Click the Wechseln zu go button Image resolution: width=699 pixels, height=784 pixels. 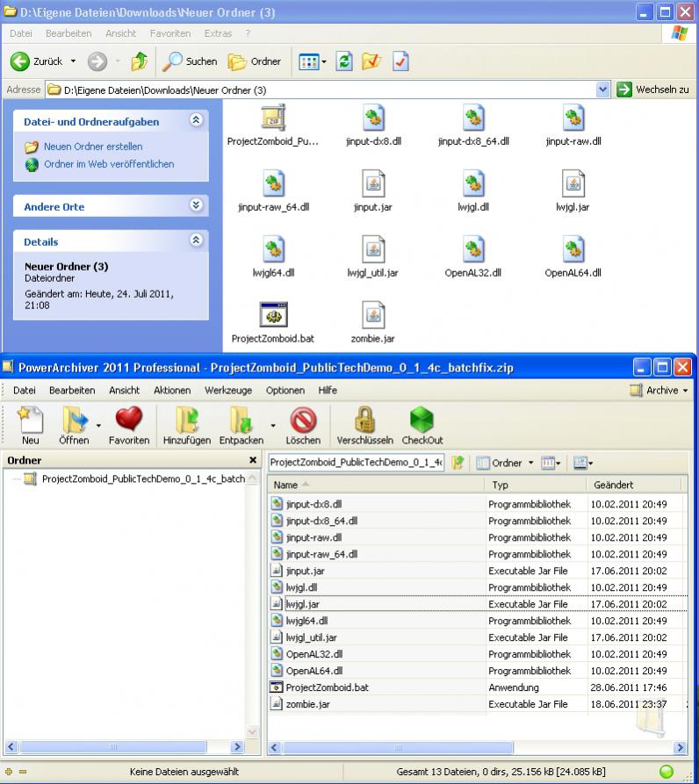click(x=652, y=90)
